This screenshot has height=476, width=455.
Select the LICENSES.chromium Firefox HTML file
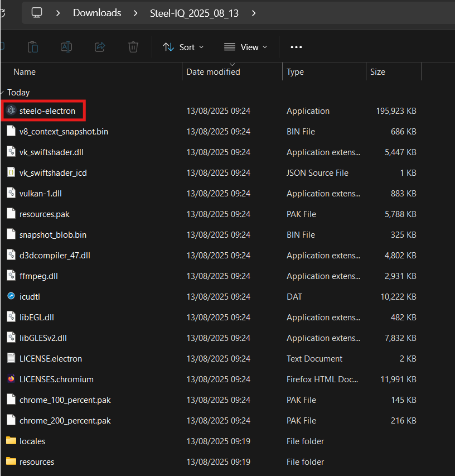pos(56,379)
